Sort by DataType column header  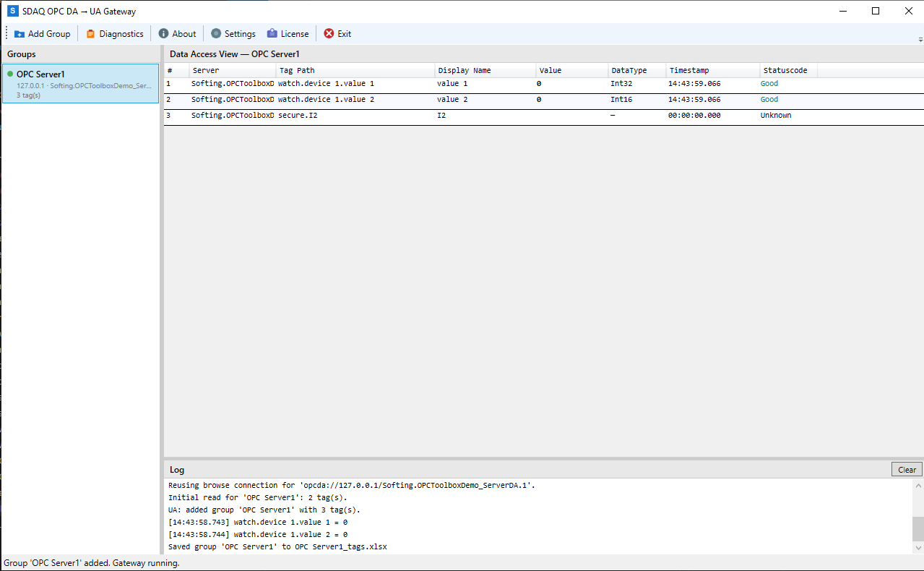(637, 71)
